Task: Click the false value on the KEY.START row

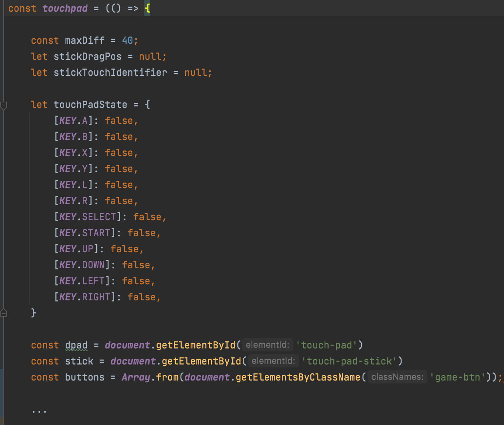Action: [141, 233]
